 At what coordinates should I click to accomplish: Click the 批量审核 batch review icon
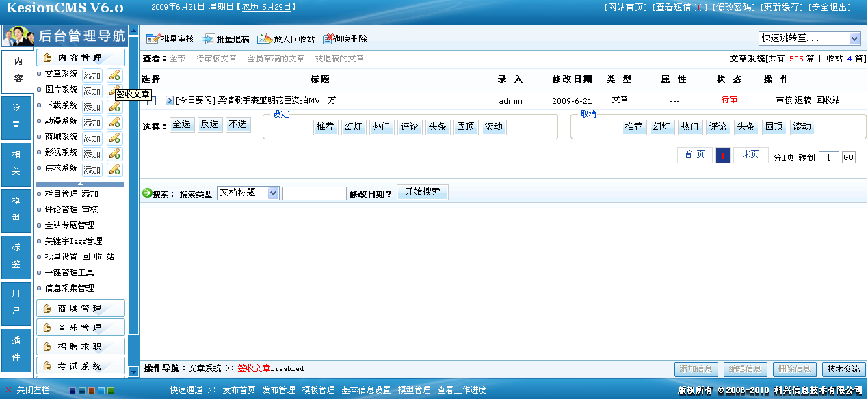pyautogui.click(x=153, y=39)
